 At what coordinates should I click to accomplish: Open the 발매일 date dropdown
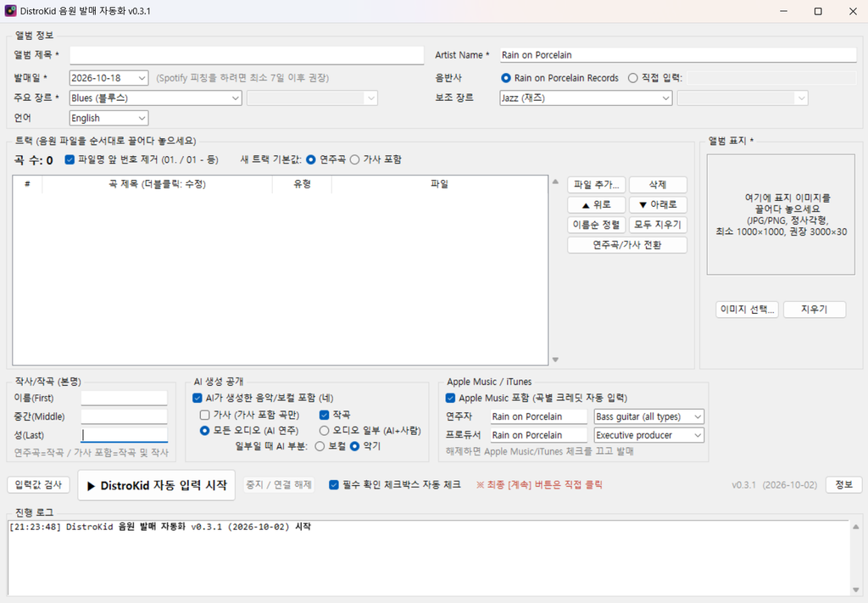(142, 78)
